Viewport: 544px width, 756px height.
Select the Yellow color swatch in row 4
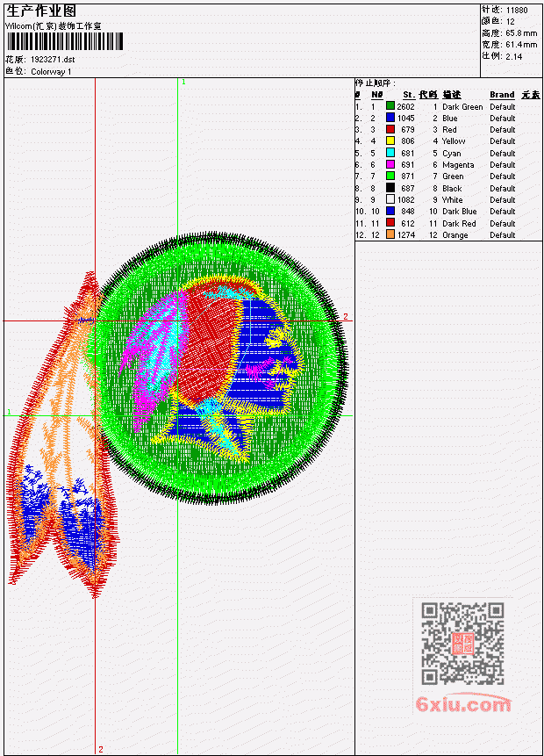tap(390, 140)
